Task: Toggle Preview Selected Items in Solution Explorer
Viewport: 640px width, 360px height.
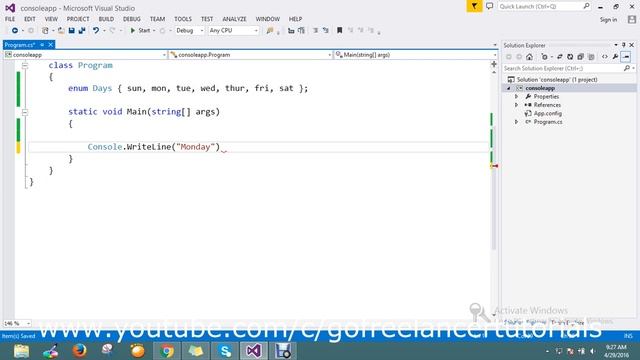Action: [626, 57]
